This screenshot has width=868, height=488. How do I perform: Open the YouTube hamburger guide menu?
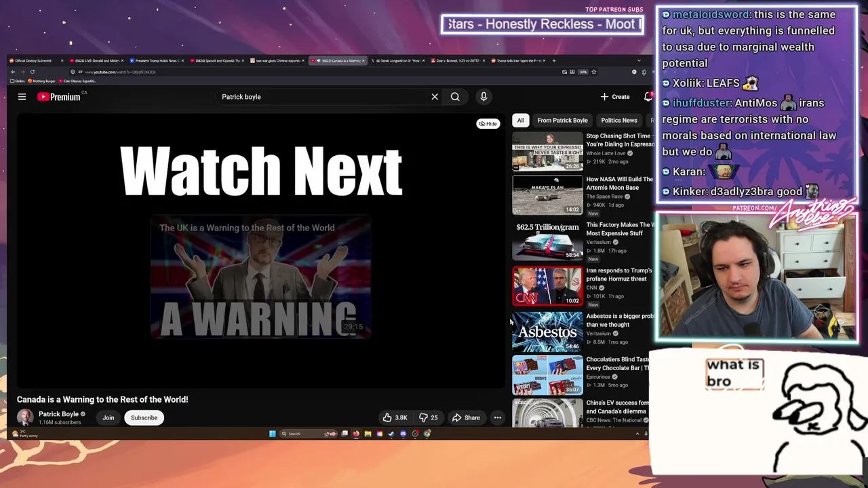click(x=22, y=97)
